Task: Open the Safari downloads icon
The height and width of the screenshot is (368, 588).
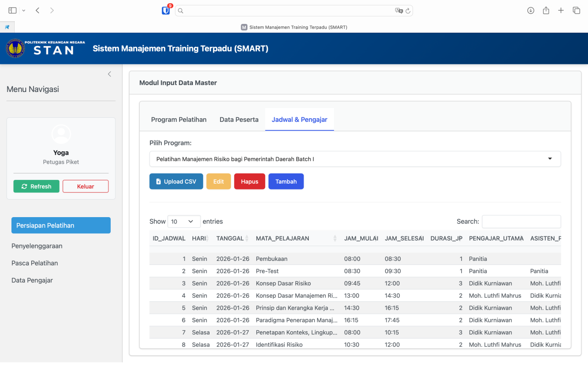Action: (x=531, y=10)
